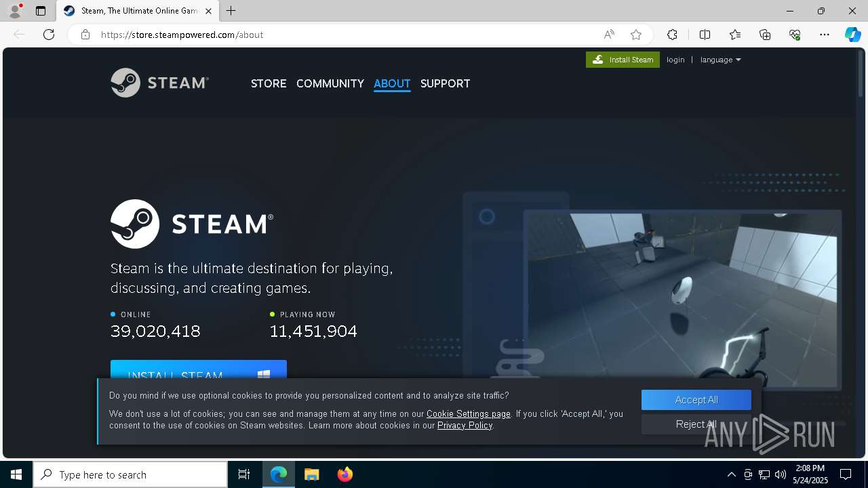This screenshot has height=488, width=868.
Task: Add this page to favorites
Action: (x=636, y=35)
